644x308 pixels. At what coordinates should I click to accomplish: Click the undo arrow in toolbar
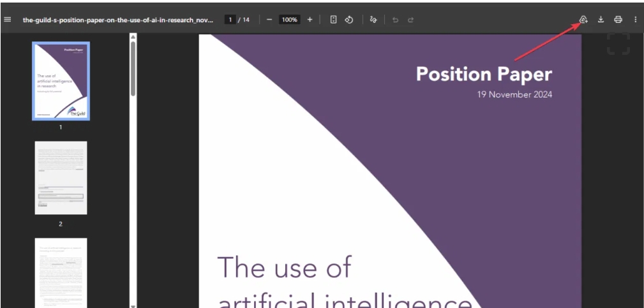395,20
